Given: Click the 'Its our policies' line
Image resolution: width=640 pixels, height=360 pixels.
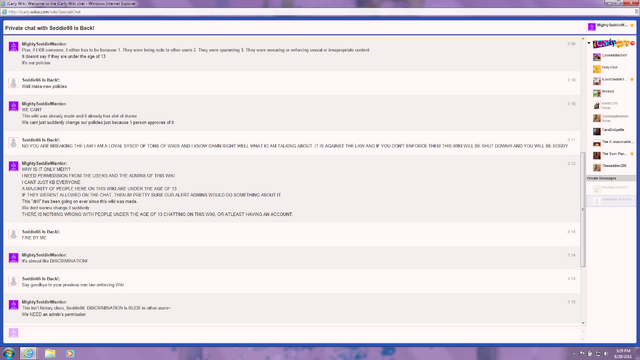Looking at the screenshot, I should click(x=36, y=63).
